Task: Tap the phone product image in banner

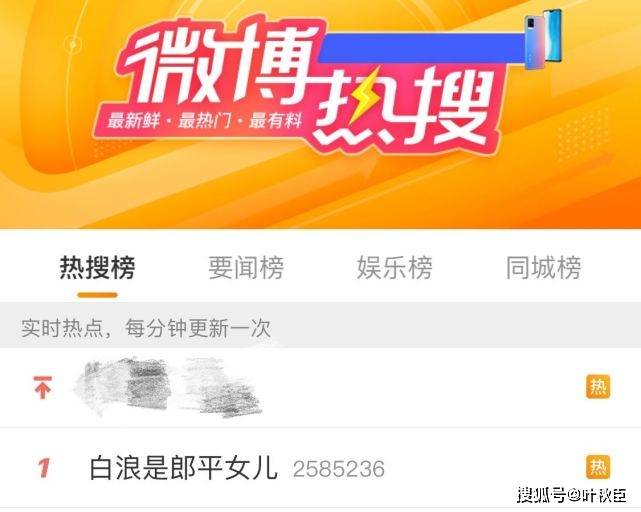Action: point(543,39)
